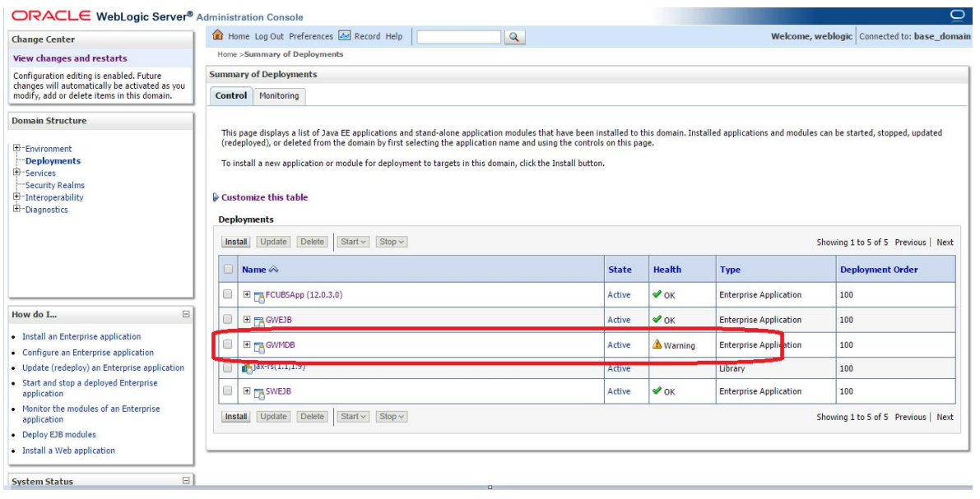The height and width of the screenshot is (499, 980).
Task: Expand the SWEJB deployment row
Action: tap(247, 391)
